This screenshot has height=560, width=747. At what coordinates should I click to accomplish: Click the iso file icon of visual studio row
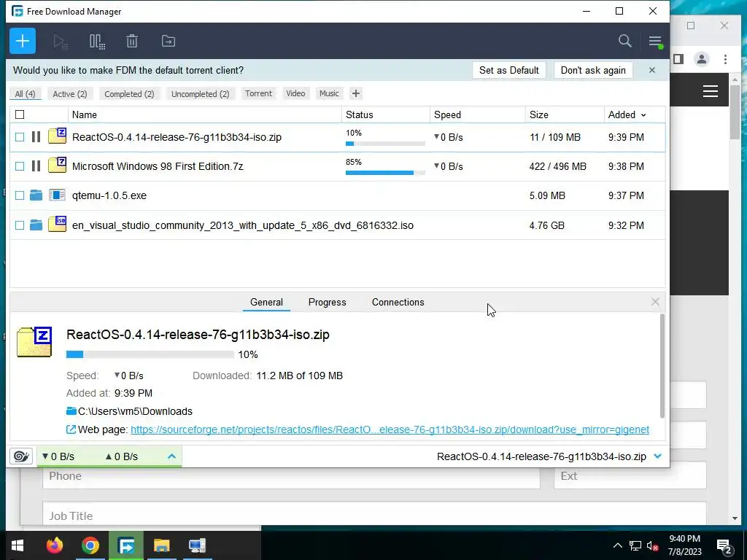(x=57, y=224)
